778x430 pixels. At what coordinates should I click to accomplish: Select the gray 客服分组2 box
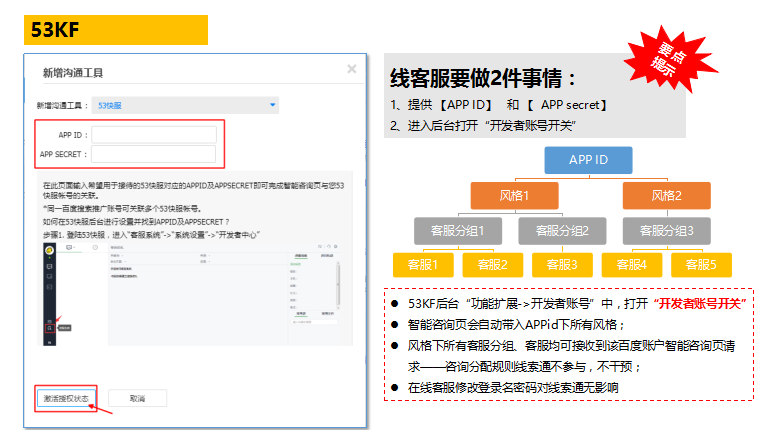pos(562,231)
